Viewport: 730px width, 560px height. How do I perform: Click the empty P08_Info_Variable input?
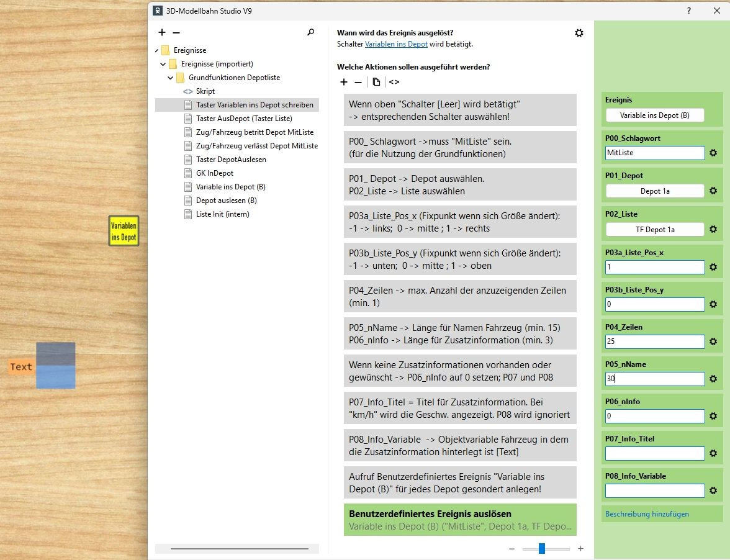[654, 490]
